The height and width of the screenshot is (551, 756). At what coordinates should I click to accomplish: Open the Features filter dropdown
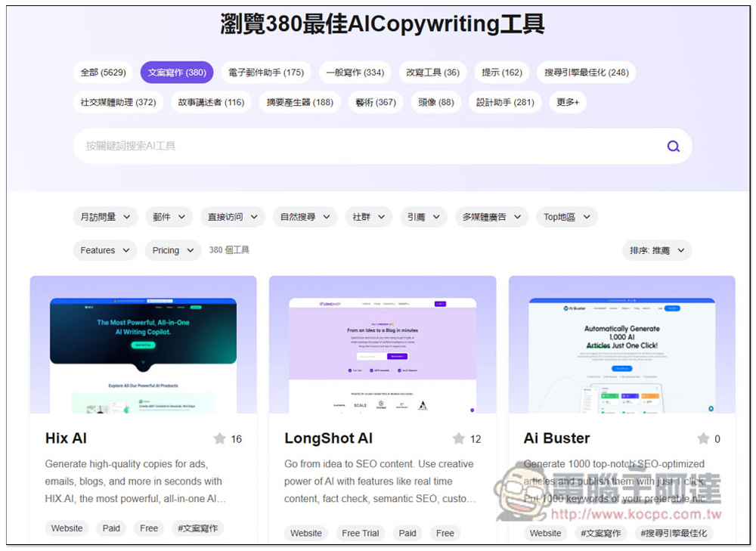coord(105,250)
